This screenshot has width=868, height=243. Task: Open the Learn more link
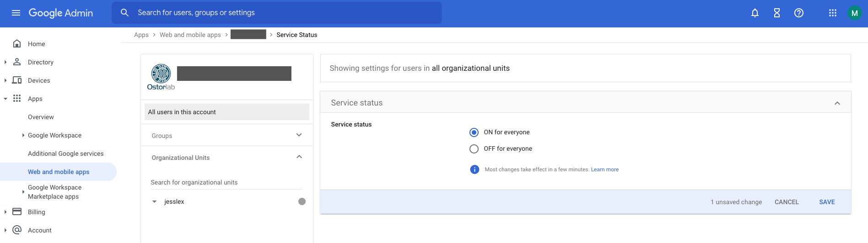(604, 169)
